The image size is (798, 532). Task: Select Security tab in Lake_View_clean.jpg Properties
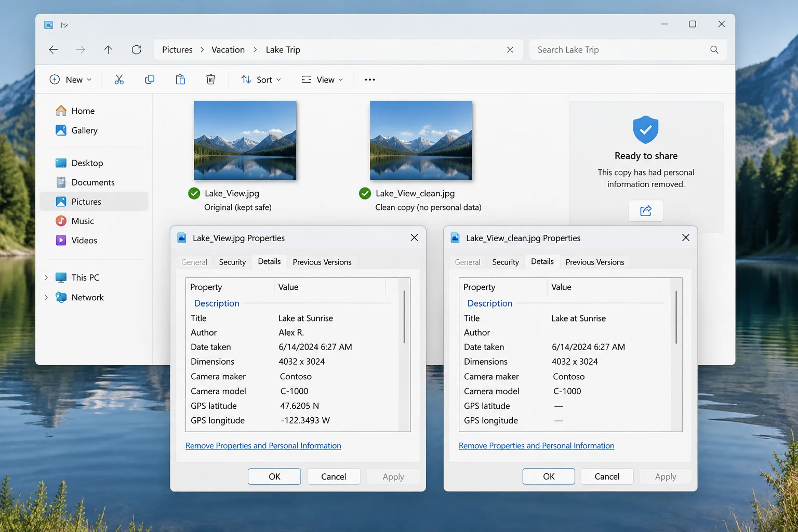coord(506,262)
